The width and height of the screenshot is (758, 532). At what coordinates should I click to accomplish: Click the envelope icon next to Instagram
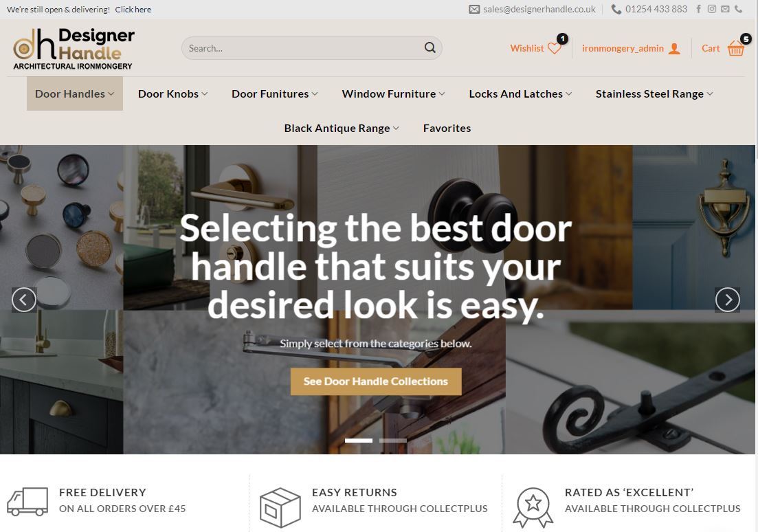(725, 9)
